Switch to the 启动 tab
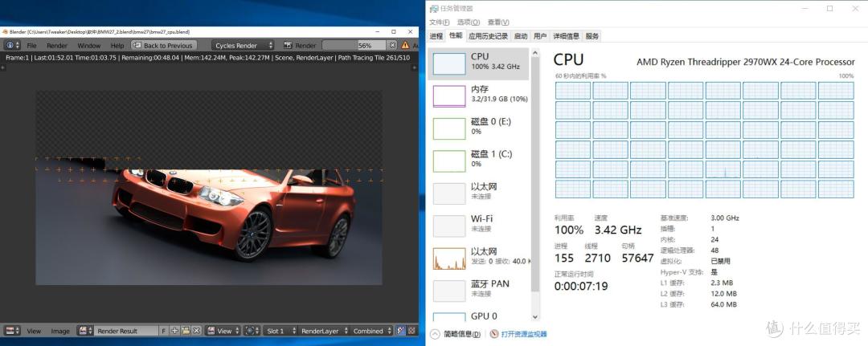Screen dimensions: 868x346 tap(520, 36)
